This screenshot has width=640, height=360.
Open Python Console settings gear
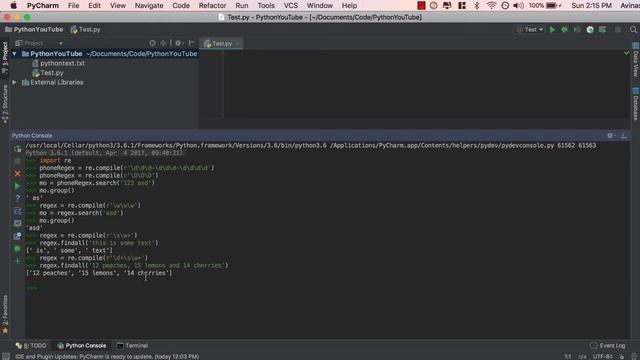[x=610, y=136]
